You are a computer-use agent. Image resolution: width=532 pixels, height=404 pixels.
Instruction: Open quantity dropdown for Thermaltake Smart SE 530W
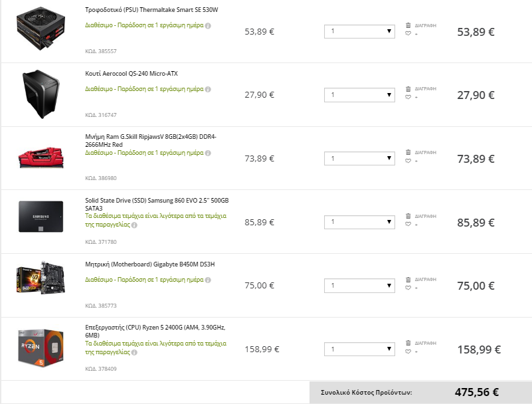359,31
